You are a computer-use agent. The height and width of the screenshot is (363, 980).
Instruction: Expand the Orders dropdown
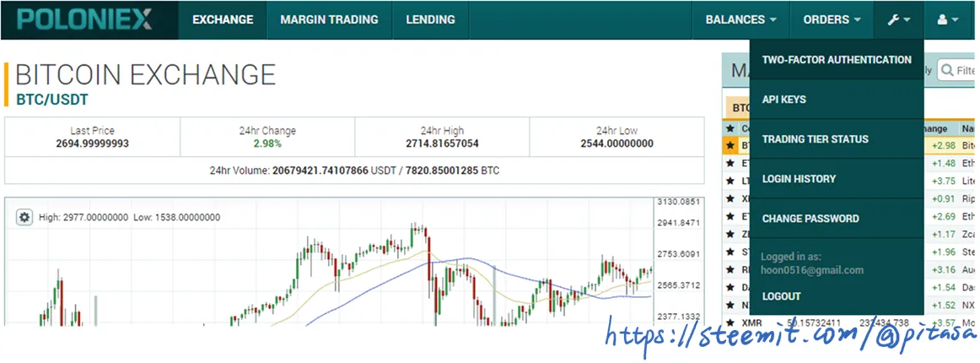pyautogui.click(x=832, y=20)
